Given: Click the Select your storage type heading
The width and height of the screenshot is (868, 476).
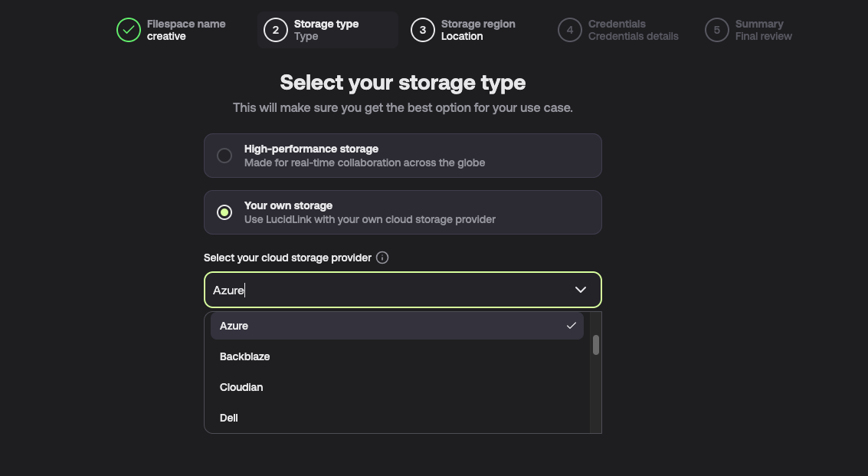Looking at the screenshot, I should (x=402, y=83).
